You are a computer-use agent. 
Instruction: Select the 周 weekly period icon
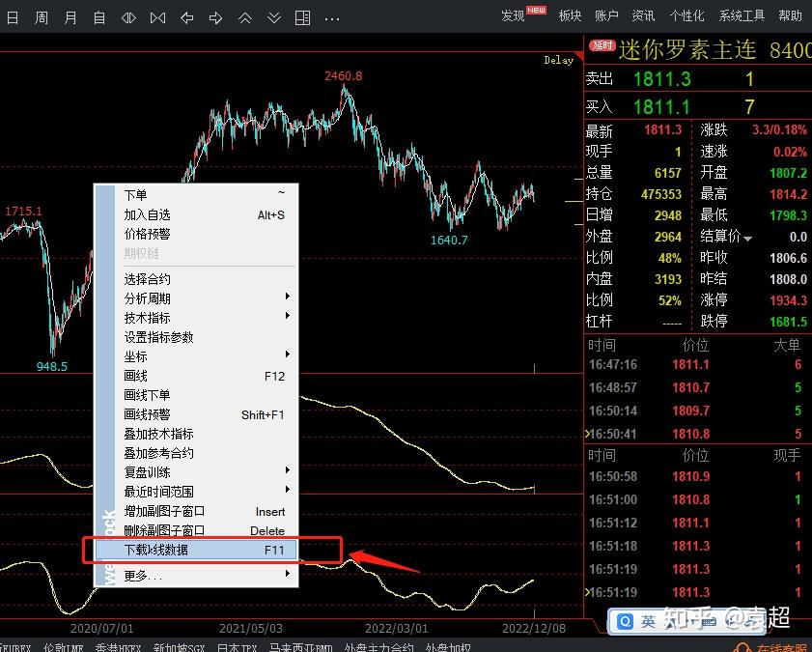pos(42,16)
